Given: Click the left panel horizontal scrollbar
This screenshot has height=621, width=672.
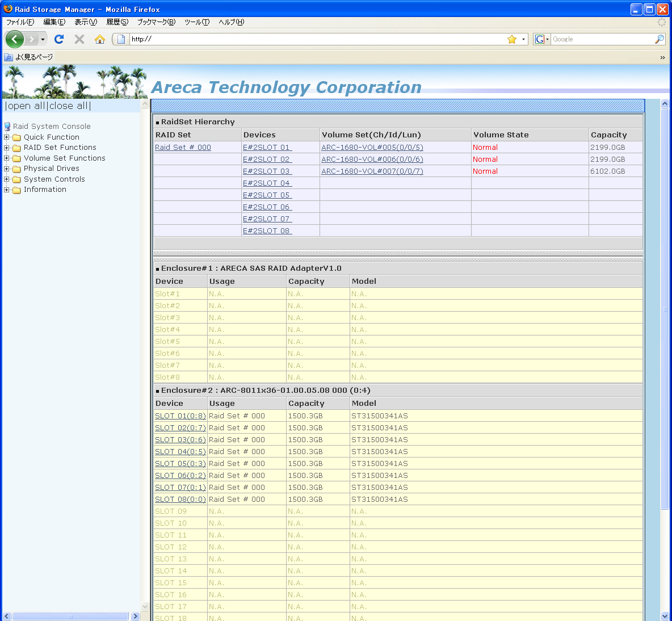Looking at the screenshot, I should point(70,616).
